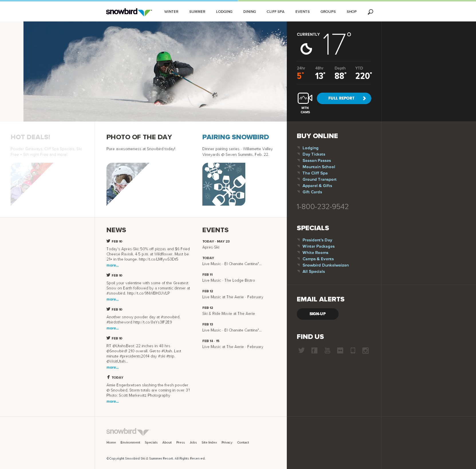Click the current weather moon icon

(306, 49)
